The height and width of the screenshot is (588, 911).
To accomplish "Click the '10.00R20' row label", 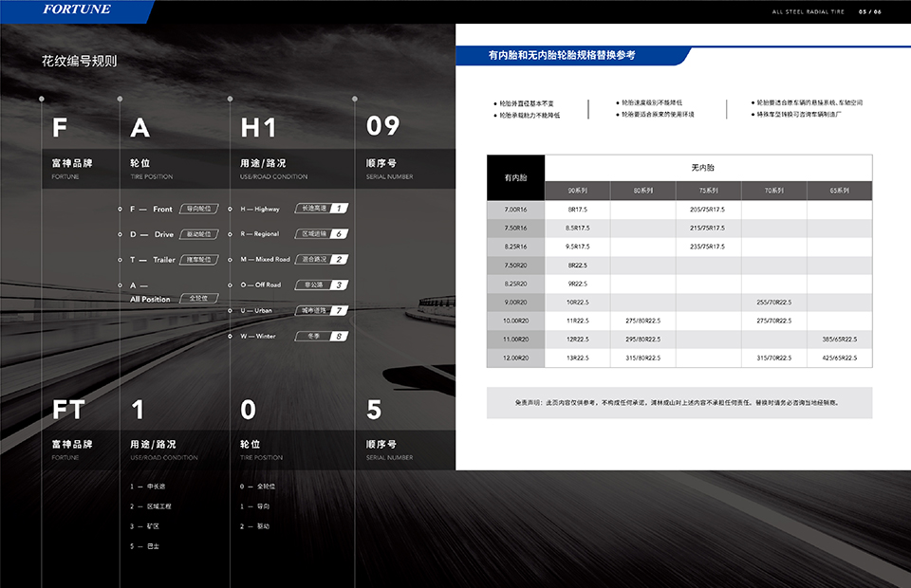I will [x=516, y=321].
